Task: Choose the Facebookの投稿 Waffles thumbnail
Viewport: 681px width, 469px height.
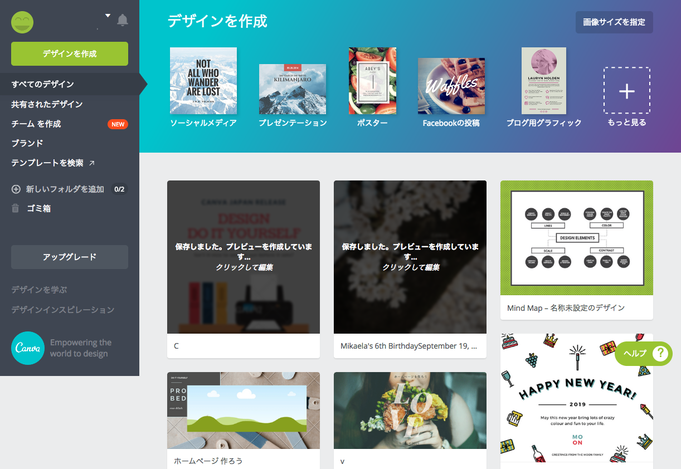Action: [451, 86]
